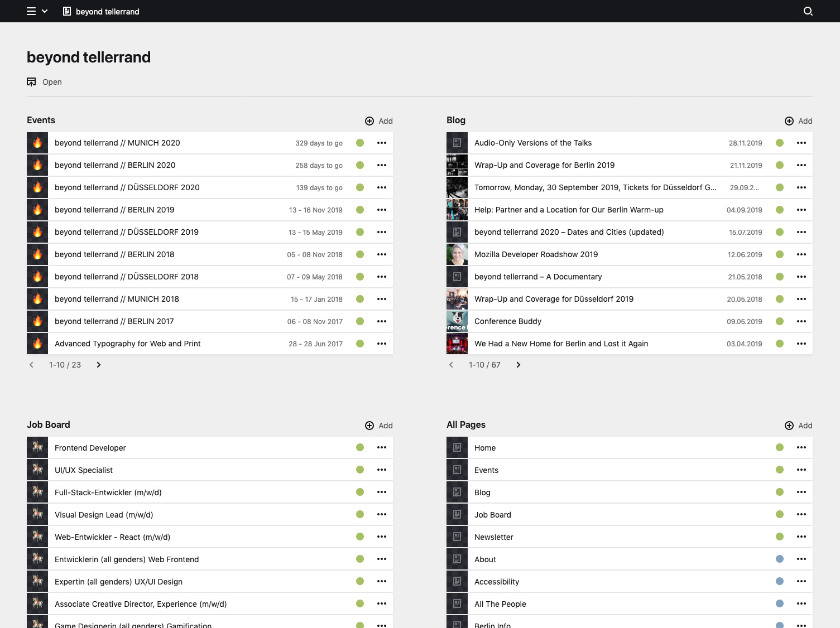Open the three-dot options for 'Frontend Developer'
The height and width of the screenshot is (628, 840).
pyautogui.click(x=382, y=447)
